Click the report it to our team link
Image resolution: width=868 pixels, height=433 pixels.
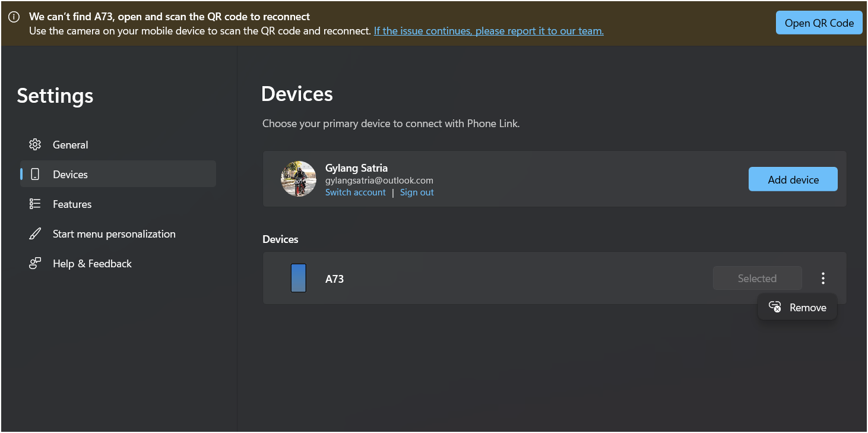coord(489,31)
